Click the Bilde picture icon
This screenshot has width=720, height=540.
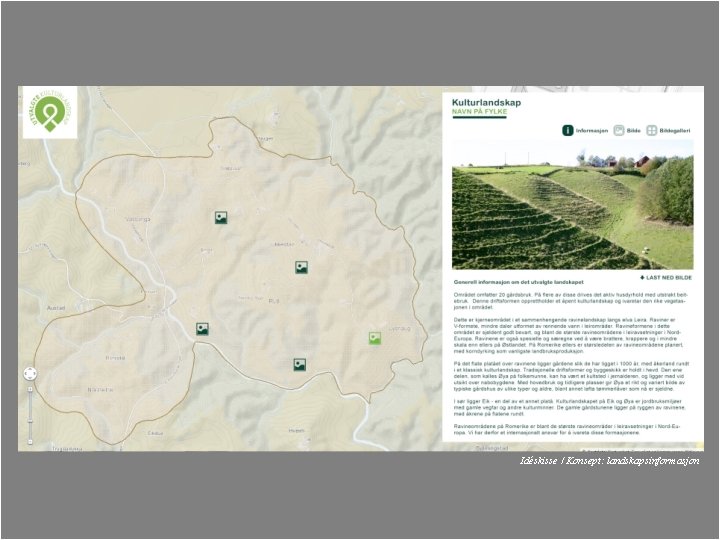(619, 130)
